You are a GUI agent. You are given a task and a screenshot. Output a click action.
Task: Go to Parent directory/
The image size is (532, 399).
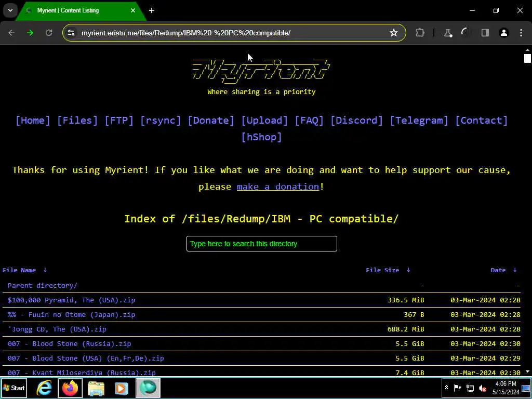tap(43, 285)
